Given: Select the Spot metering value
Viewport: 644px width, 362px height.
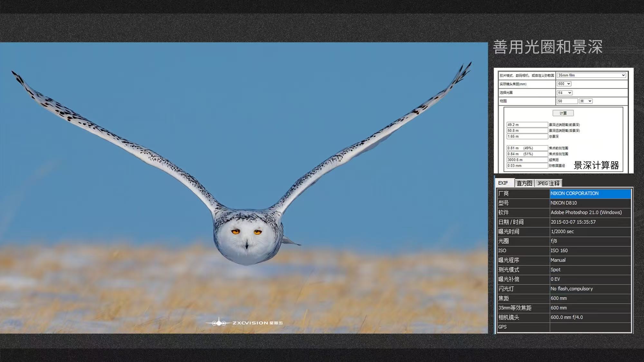Looking at the screenshot, I should point(590,270).
